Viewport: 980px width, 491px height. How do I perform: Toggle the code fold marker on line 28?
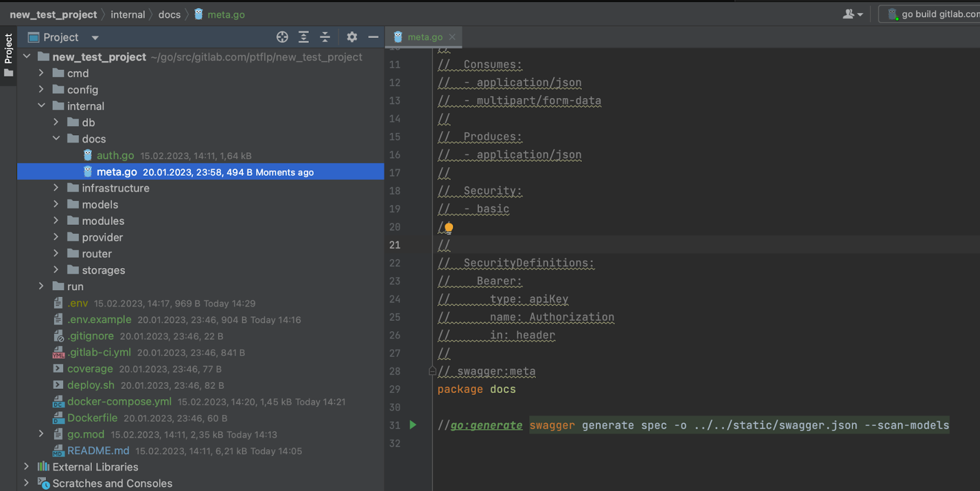pos(432,371)
